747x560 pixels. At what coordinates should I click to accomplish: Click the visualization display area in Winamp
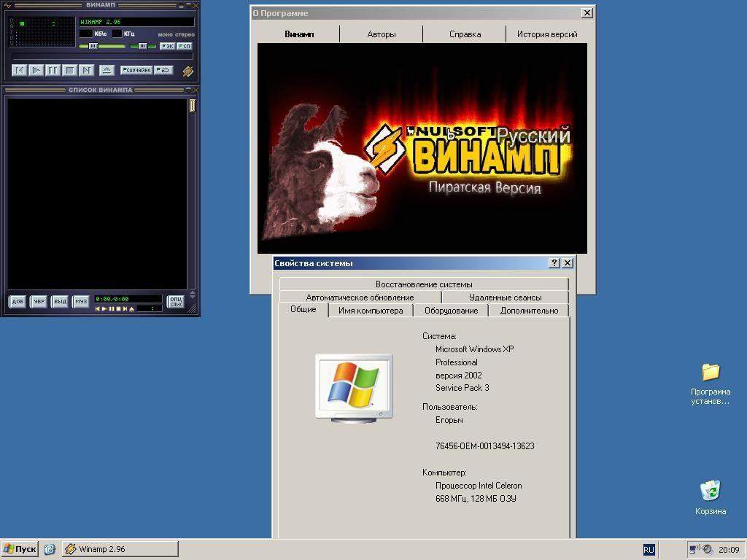[42, 34]
